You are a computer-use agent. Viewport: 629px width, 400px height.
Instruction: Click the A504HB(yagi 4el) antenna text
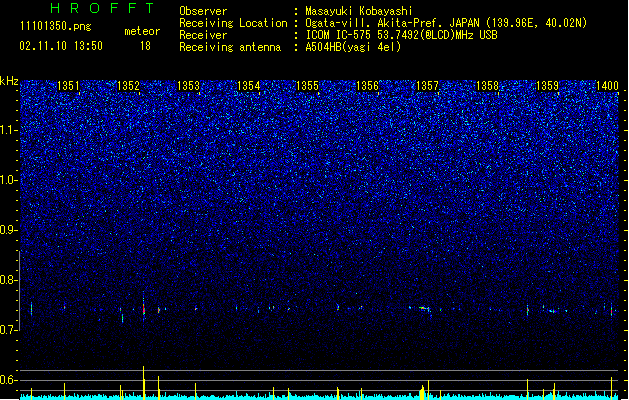click(353, 47)
